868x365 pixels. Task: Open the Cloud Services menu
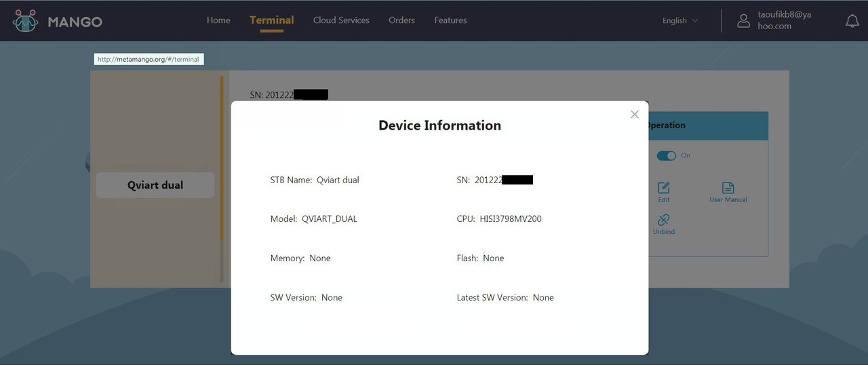coord(341,20)
